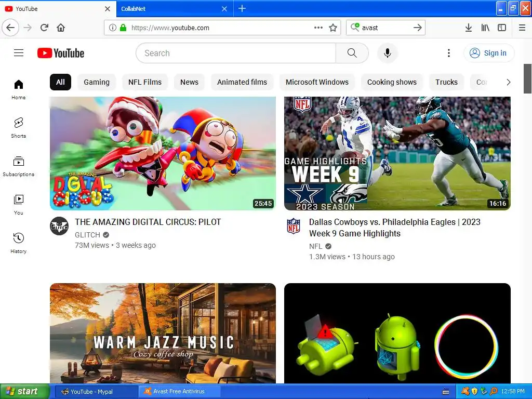Click the NFL channel avatar
This screenshot has width=532, height=399.
(x=294, y=226)
